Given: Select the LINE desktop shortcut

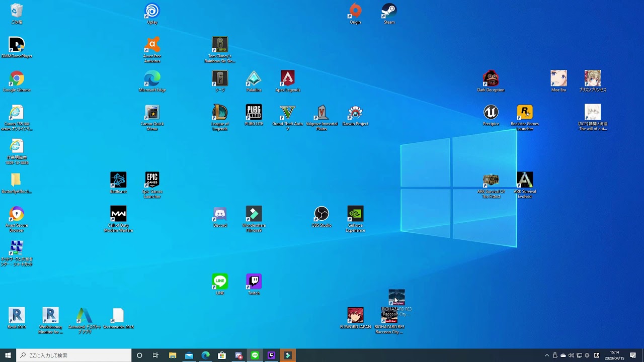Looking at the screenshot, I should [x=220, y=285].
